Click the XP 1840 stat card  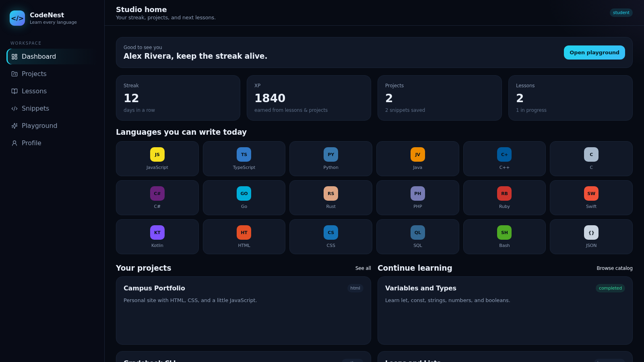309,98
